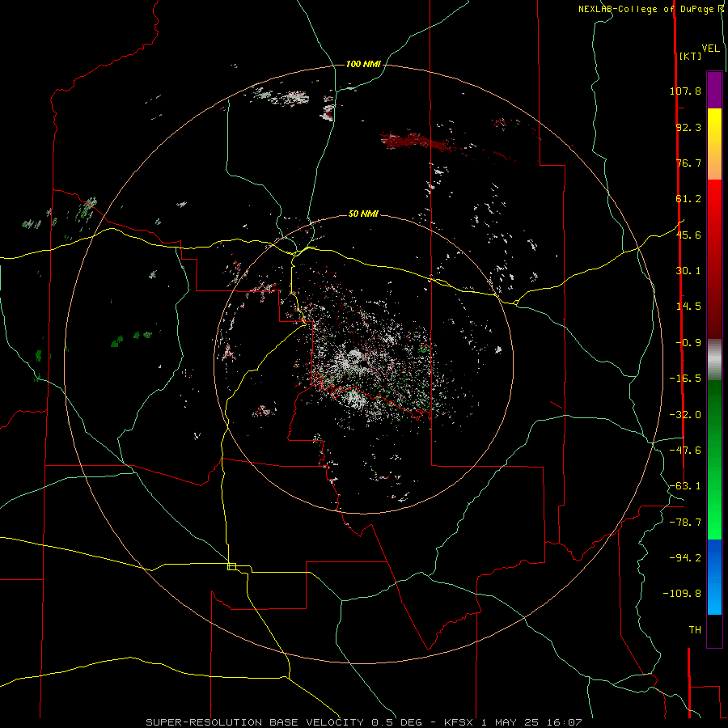Select the 61.2 legend value
Screen dimensions: 728x728
(688, 199)
